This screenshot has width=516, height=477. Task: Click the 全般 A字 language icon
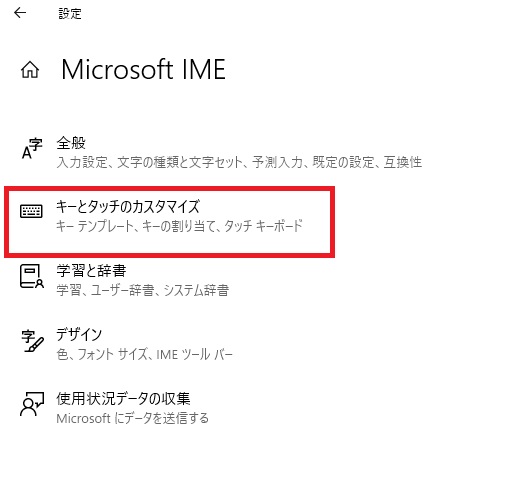pos(32,149)
